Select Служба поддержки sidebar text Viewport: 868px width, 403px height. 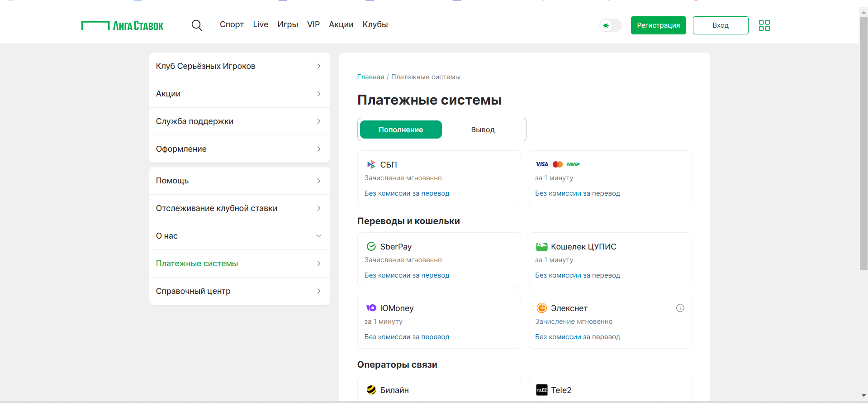(x=194, y=121)
